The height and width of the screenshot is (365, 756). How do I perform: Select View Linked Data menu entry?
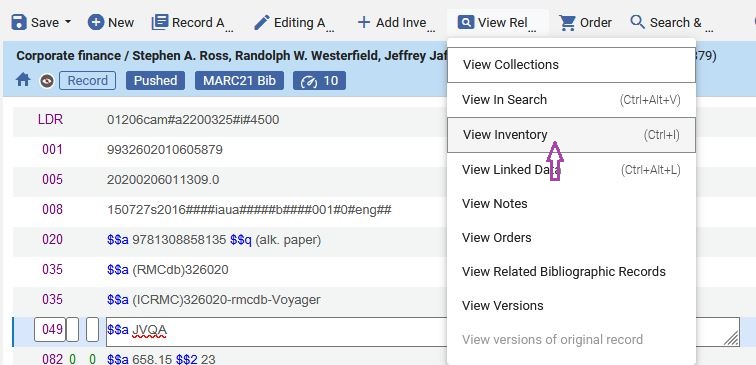click(571, 170)
